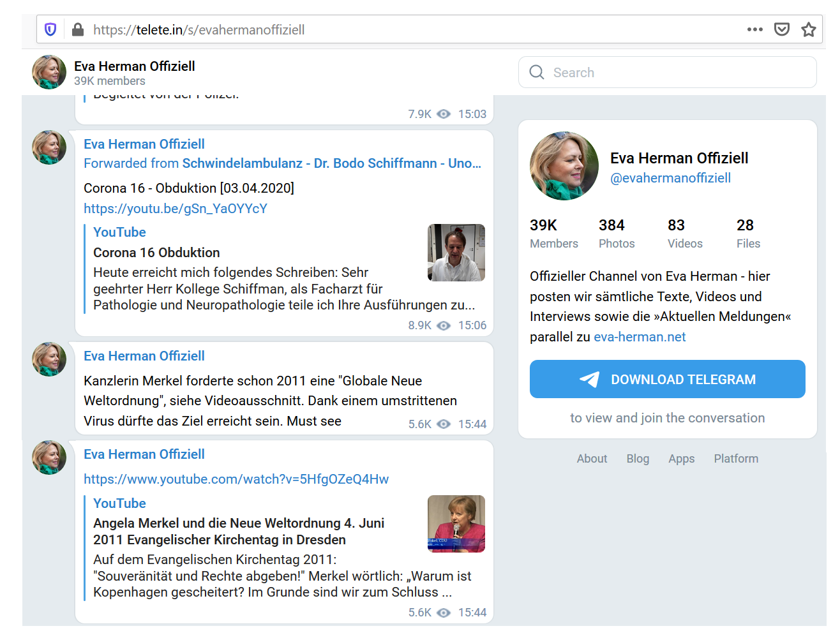Click the magnifying glass search icon
This screenshot has height=640, width=840.
click(x=537, y=73)
